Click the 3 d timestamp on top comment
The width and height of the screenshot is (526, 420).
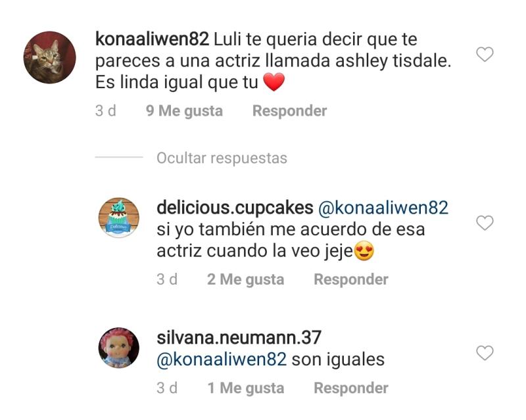[105, 111]
